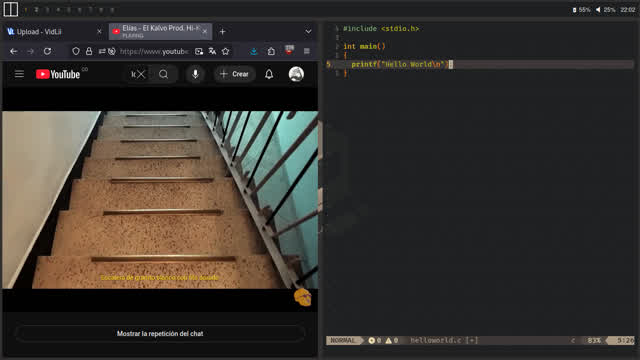Click the #include <stdio.h> line in editor
640x360 pixels.
(381, 29)
